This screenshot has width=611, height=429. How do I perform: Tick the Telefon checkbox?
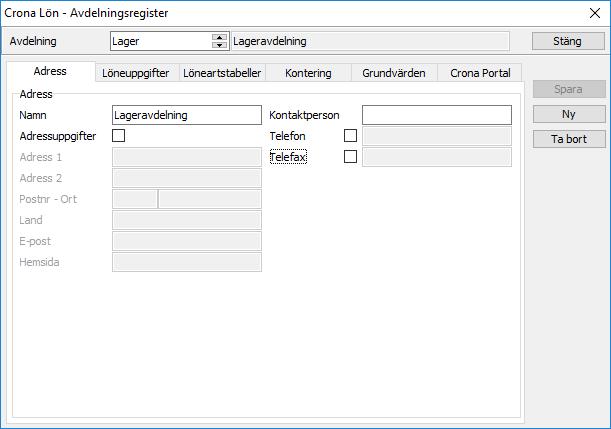pos(350,136)
